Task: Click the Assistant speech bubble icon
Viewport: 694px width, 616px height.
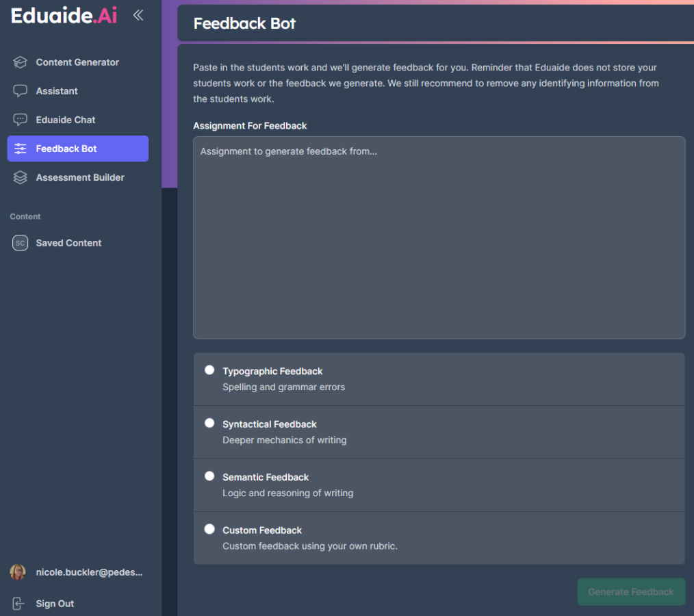Action: point(20,91)
